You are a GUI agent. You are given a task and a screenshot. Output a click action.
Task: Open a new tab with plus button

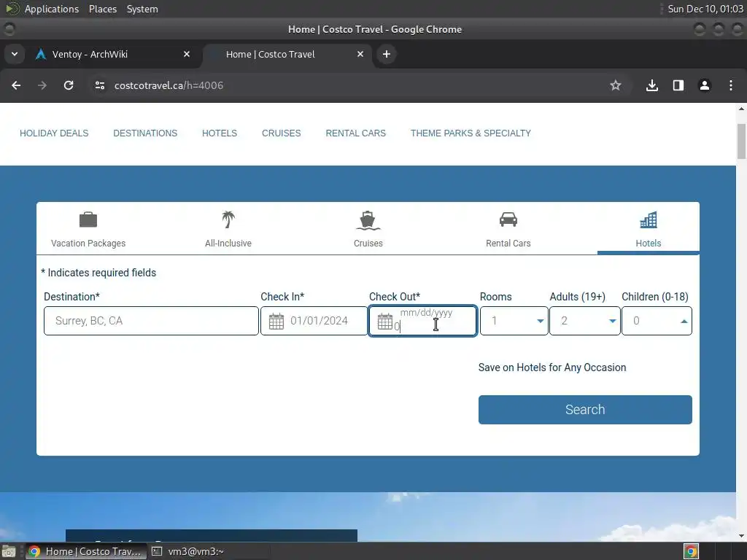pos(387,54)
